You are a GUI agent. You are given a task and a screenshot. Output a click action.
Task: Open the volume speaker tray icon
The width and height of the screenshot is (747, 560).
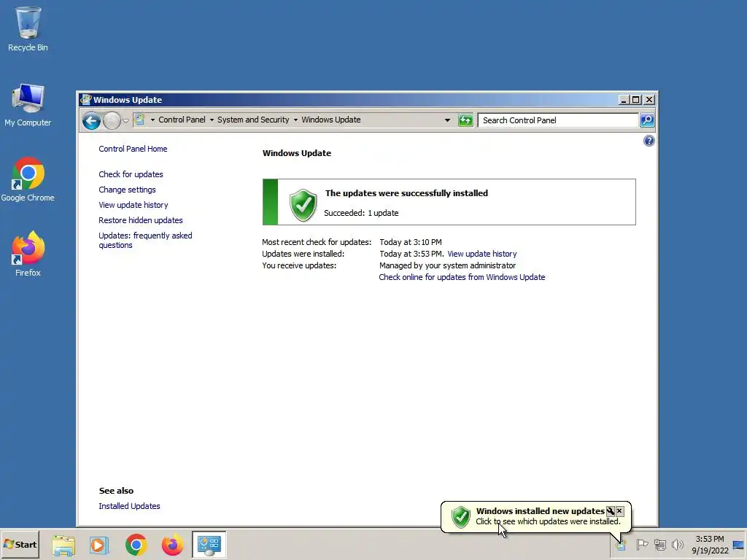(x=677, y=544)
